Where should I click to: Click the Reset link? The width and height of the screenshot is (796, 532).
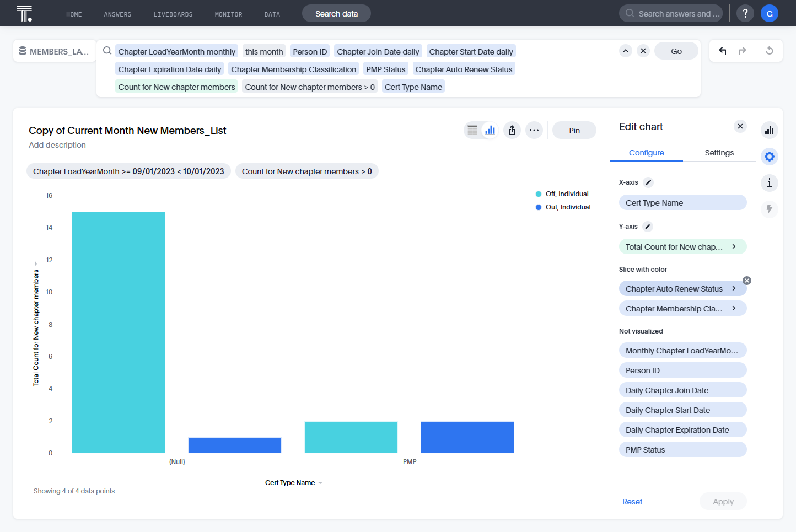click(x=632, y=502)
